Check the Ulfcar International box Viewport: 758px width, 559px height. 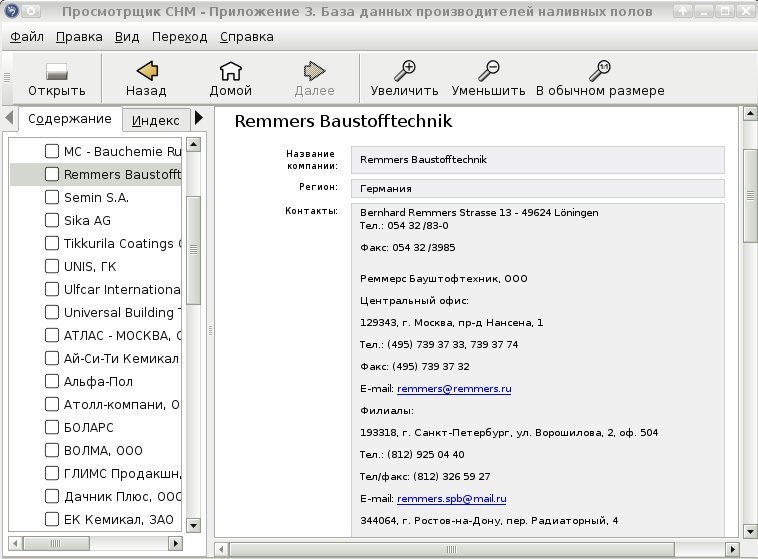(x=52, y=289)
